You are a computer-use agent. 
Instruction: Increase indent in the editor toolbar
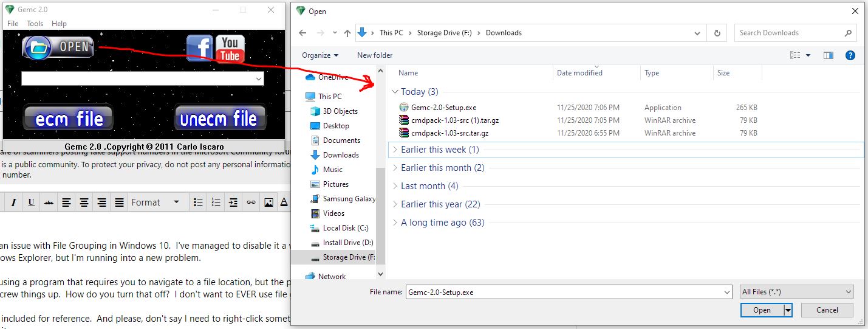coord(233,203)
